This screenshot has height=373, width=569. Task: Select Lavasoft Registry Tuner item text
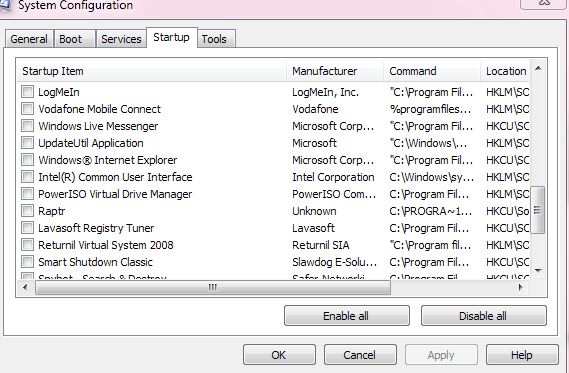click(96, 229)
